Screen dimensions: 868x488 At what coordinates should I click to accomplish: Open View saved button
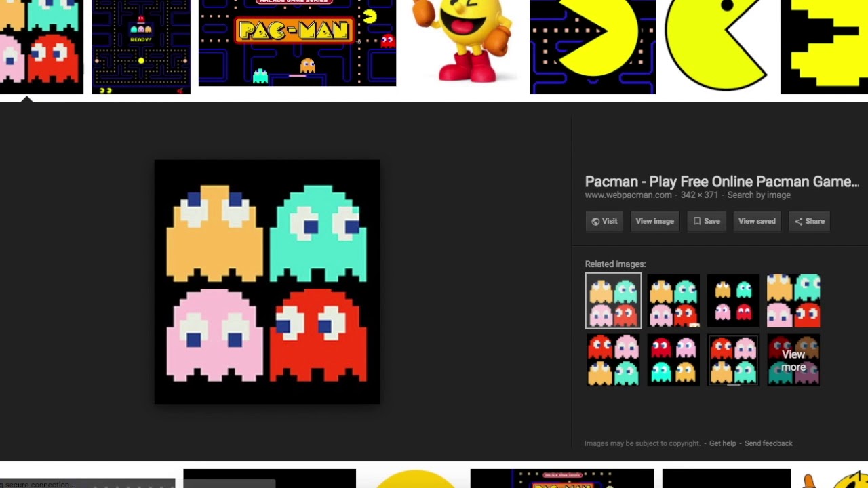757,221
